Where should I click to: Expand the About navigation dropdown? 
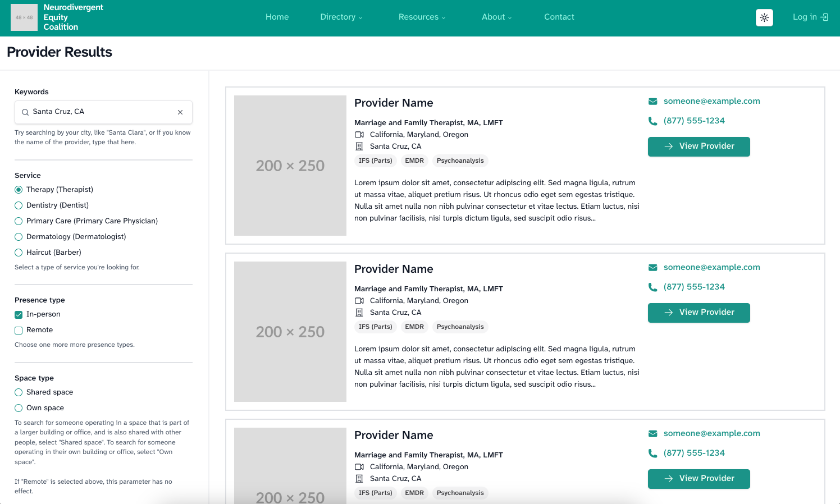(x=496, y=17)
